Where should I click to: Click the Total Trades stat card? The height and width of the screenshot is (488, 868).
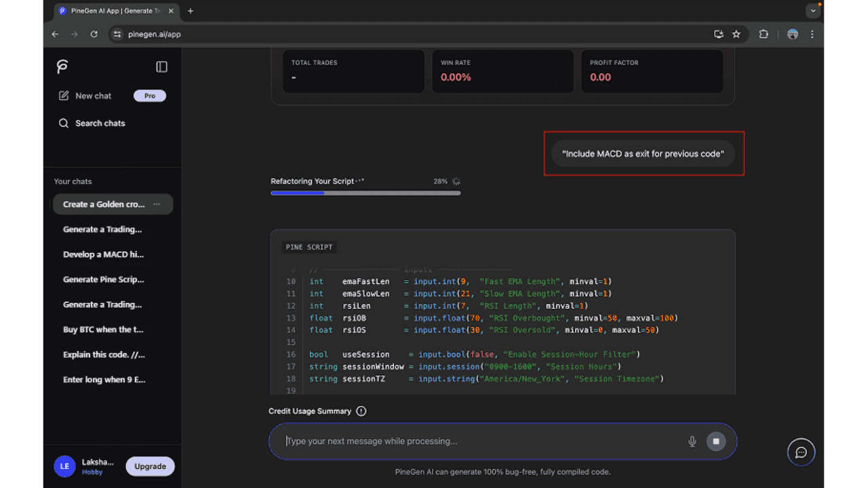[x=353, y=71]
